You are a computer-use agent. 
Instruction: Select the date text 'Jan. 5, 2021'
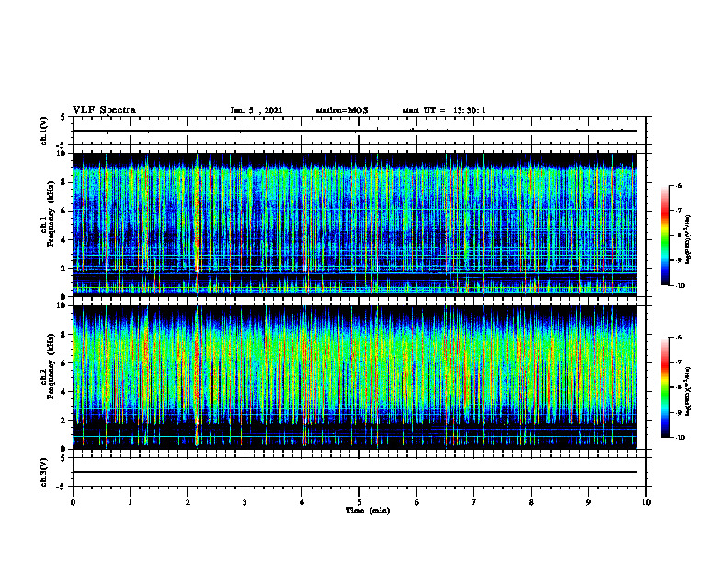(256, 110)
